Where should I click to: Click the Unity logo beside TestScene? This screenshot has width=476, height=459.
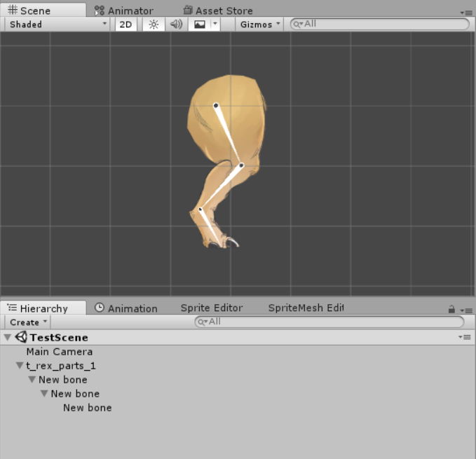pyautogui.click(x=21, y=337)
